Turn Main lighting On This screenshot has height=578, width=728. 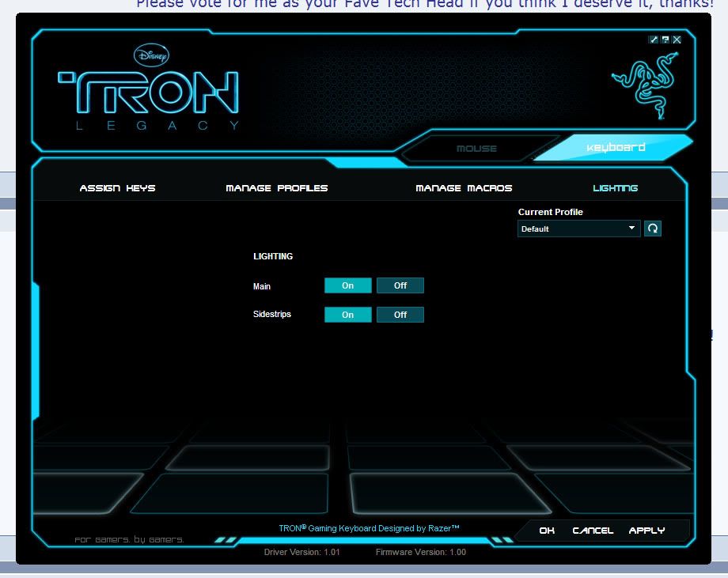347,285
